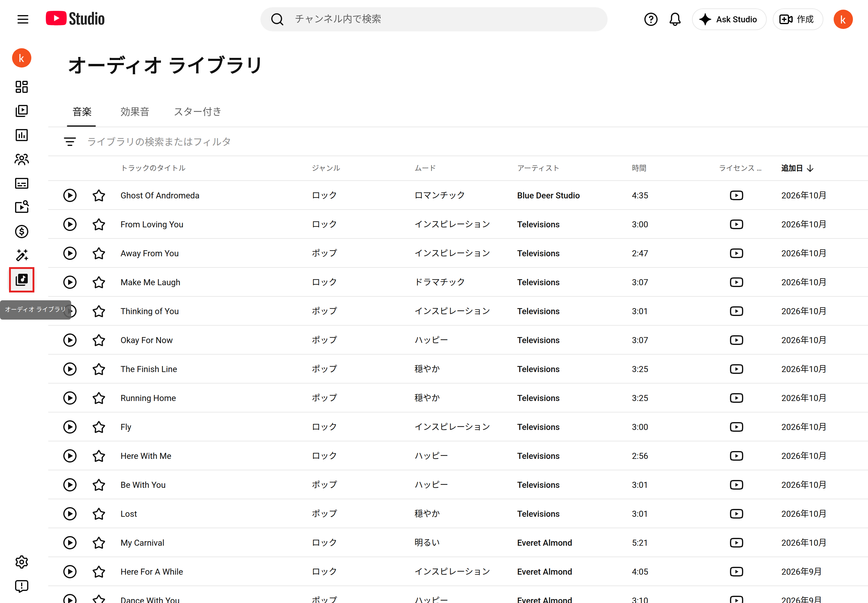Open the notifications bell
This screenshot has height=603, width=868.
point(675,19)
